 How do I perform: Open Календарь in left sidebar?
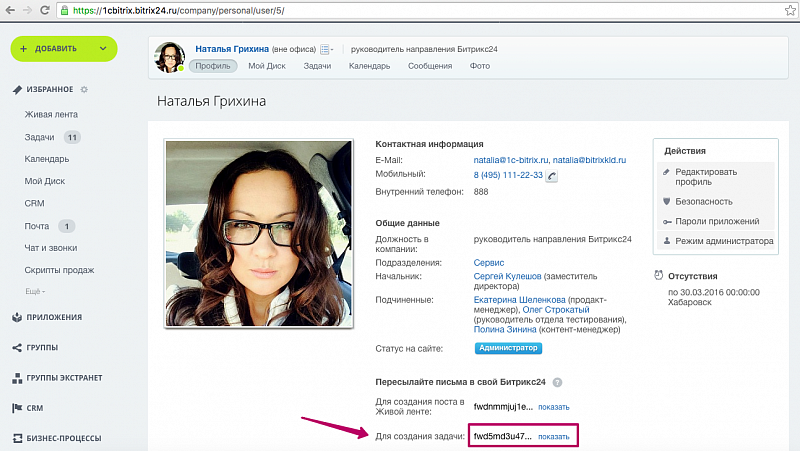tap(46, 159)
